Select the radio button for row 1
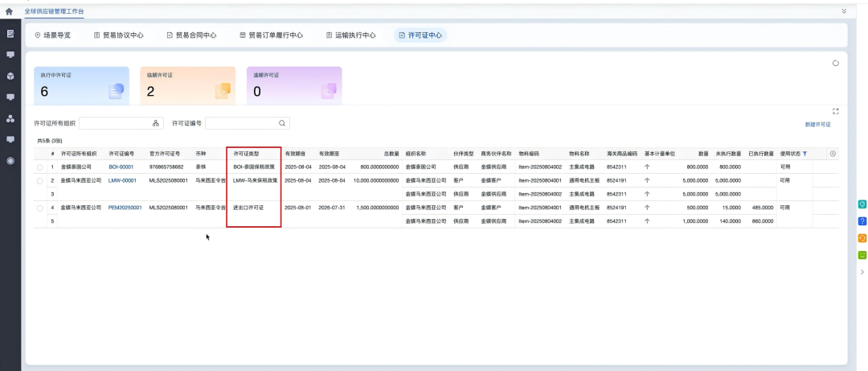868x371 pixels. [x=40, y=167]
